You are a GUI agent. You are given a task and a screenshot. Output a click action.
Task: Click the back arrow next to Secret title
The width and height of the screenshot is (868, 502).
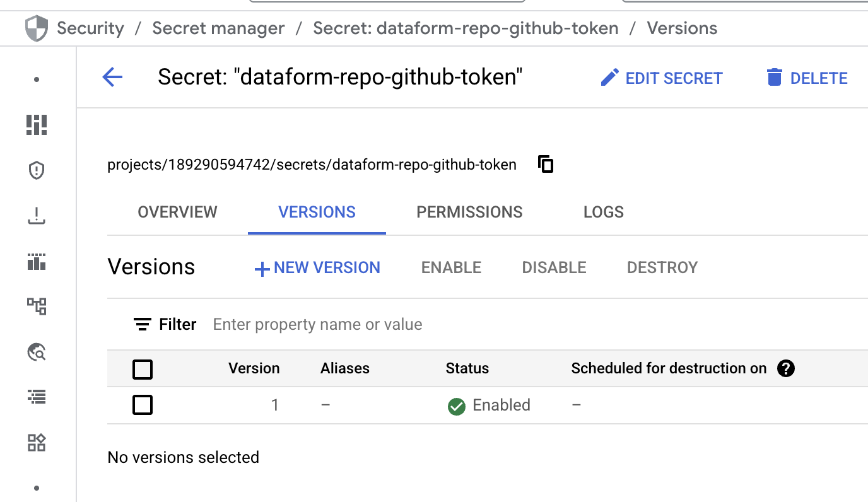(112, 78)
